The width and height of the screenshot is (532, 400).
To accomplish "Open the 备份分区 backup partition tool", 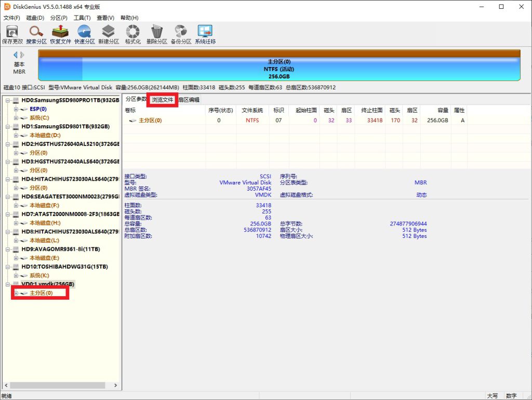I will coord(181,34).
